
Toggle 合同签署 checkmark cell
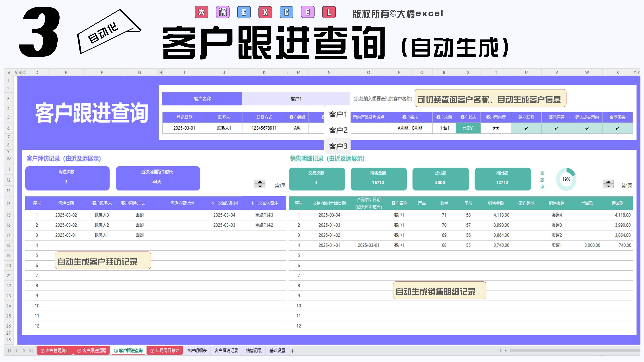click(x=617, y=128)
